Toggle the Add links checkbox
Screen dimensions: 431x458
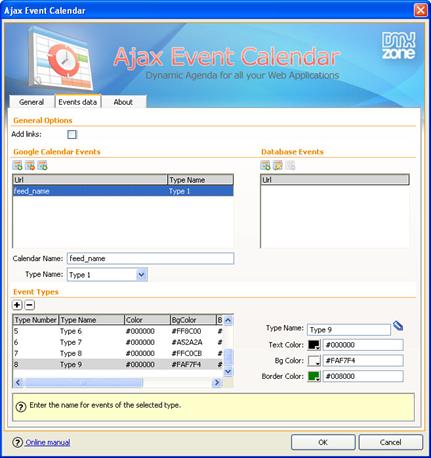[72, 134]
